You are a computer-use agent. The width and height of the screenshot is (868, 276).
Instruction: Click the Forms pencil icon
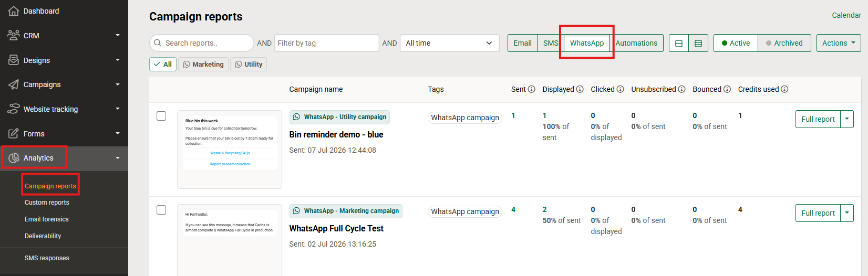coord(14,133)
